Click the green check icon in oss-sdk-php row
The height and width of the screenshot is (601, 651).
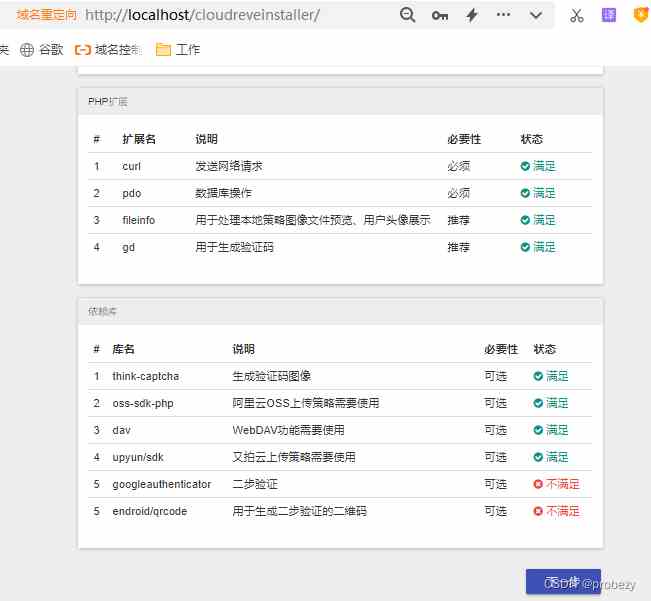click(x=538, y=403)
